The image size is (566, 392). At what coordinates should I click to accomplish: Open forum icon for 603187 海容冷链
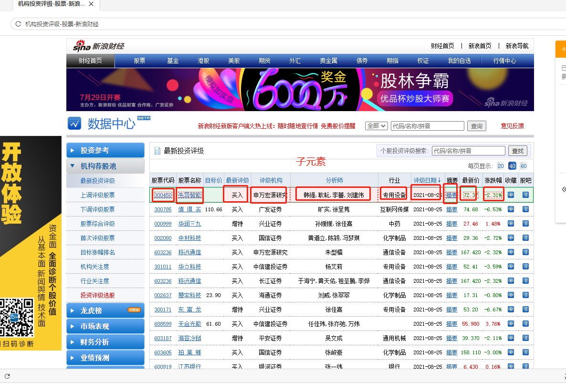(x=525, y=338)
